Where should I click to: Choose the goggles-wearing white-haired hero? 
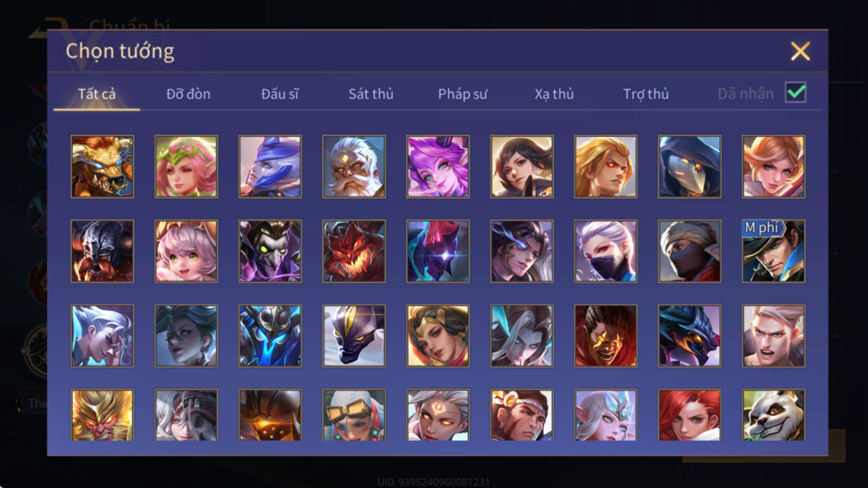click(x=354, y=415)
